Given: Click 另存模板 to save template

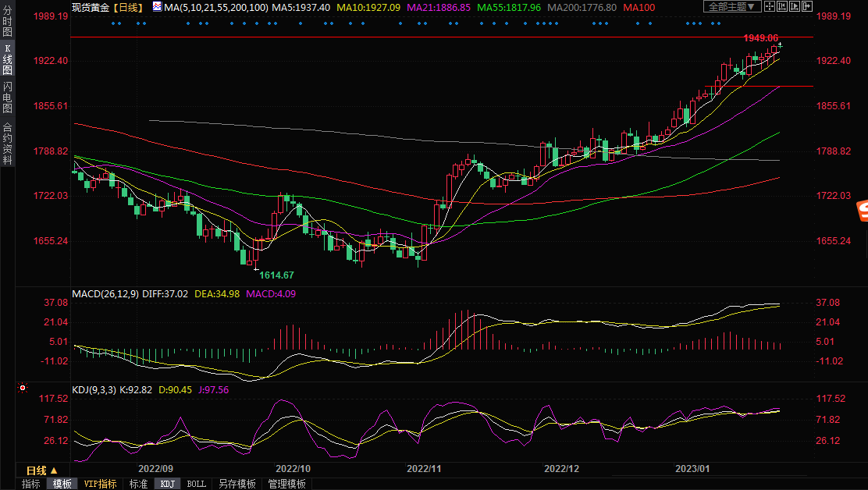Looking at the screenshot, I should click(237, 484).
